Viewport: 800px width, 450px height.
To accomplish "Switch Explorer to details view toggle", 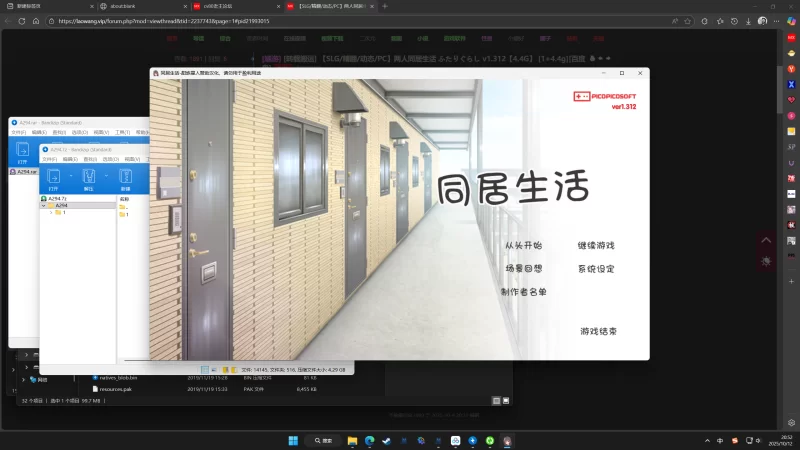I will point(496,401).
